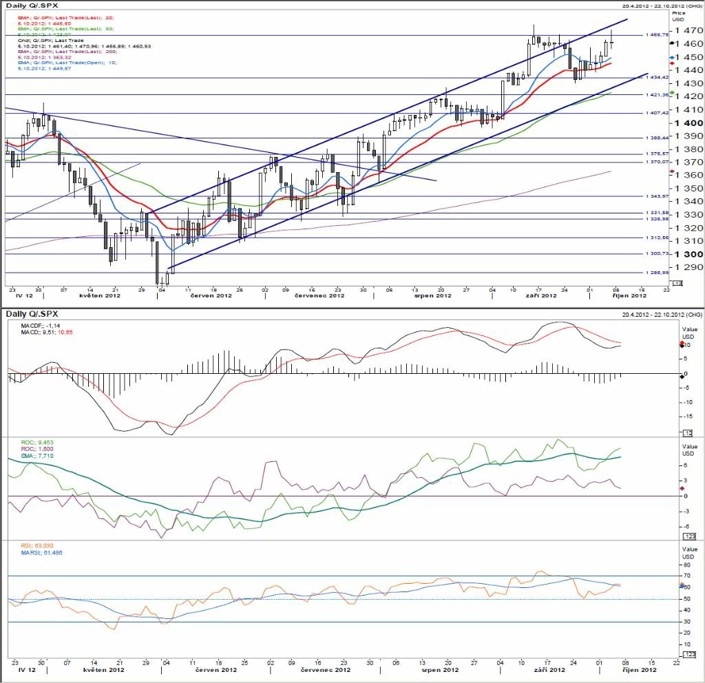Click the red EMA marker below 1450
The width and height of the screenshot is (705, 683).
(672, 63)
